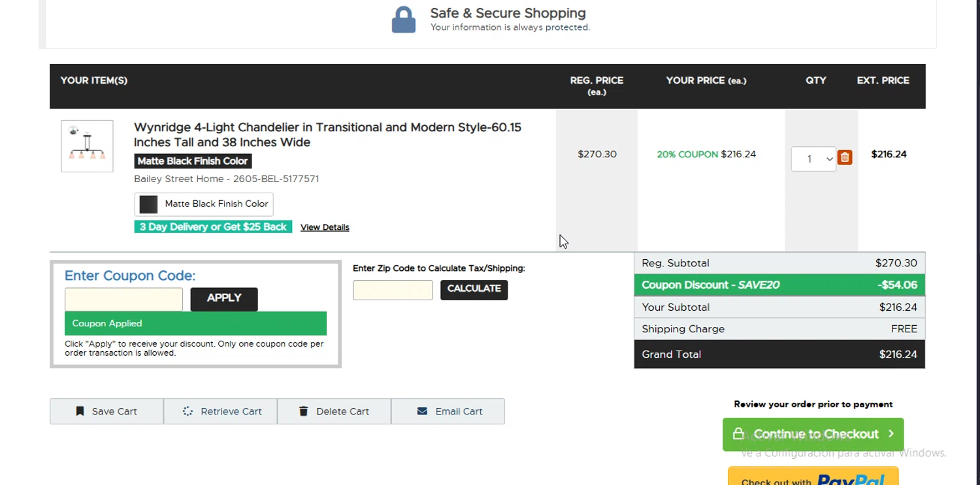This screenshot has height=485, width=980.
Task: Click the trash can icon on Delete Cart
Action: pos(303,411)
